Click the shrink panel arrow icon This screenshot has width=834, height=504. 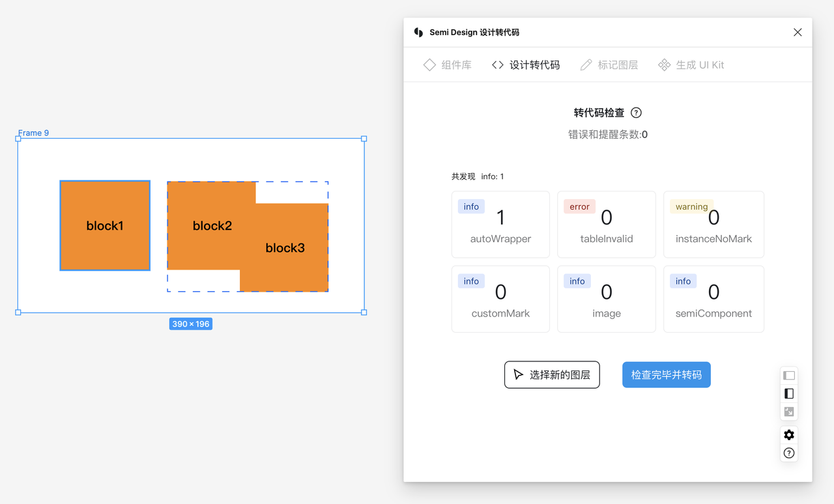[789, 412]
